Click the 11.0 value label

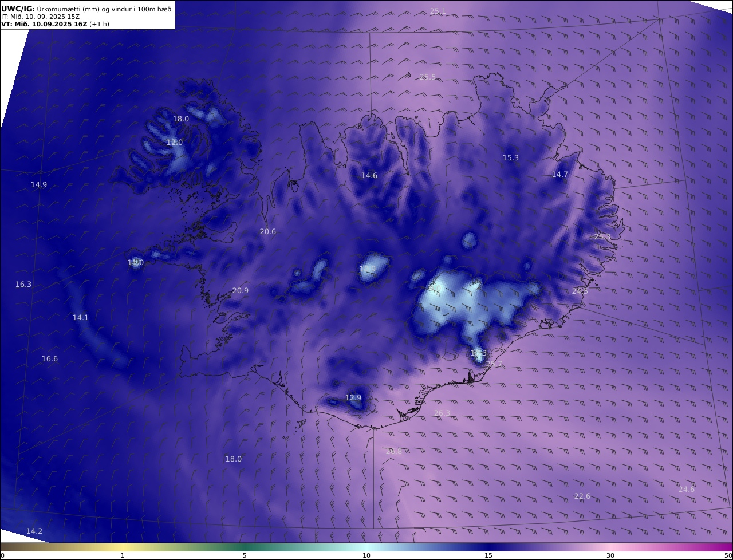136,262
